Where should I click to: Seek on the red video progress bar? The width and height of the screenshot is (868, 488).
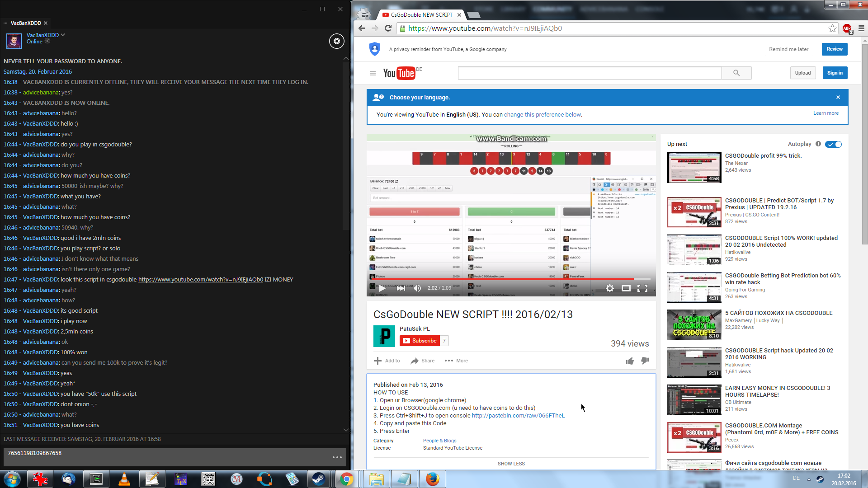(497, 279)
